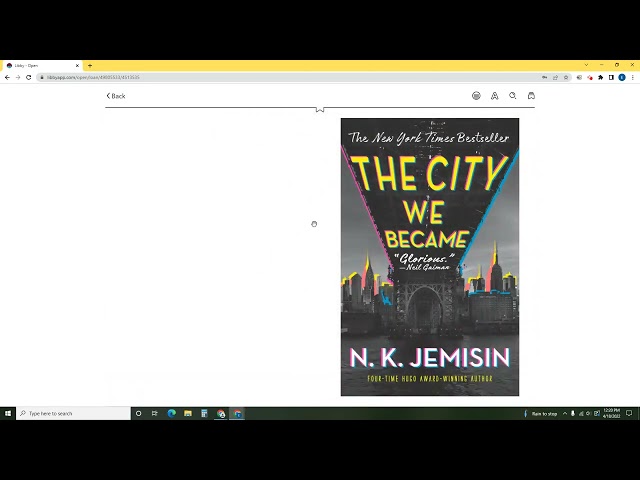Switch to first Chrome taskbar window
Image resolution: width=640 pixels, height=480 pixels.
point(221,413)
